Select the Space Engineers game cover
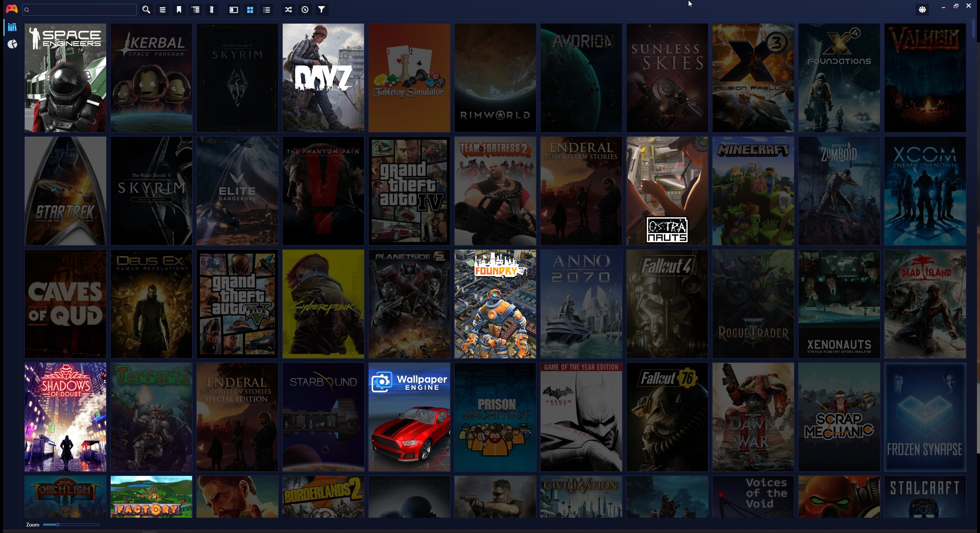Screen dimensions: 980x533 click(65, 78)
